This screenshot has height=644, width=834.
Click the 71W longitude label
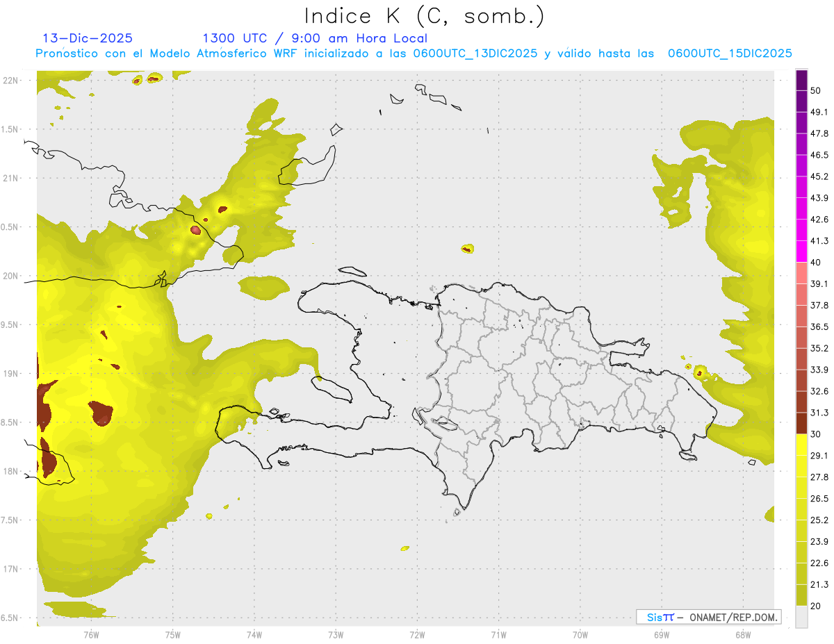pyautogui.click(x=498, y=634)
